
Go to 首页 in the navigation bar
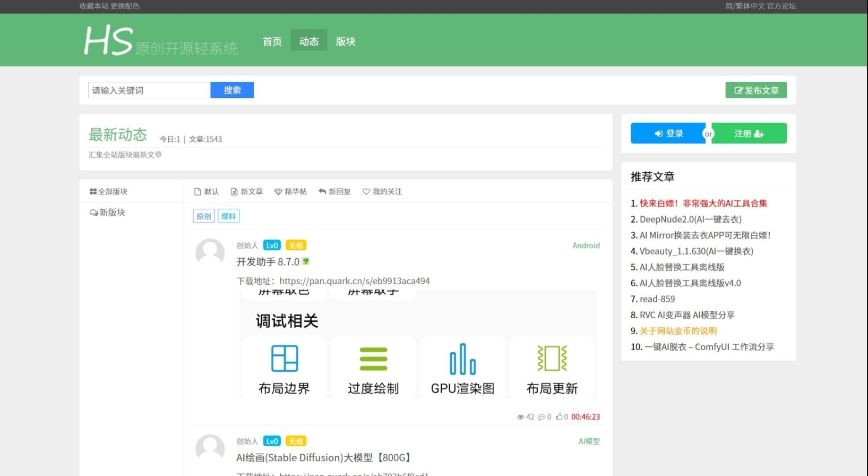click(x=272, y=41)
